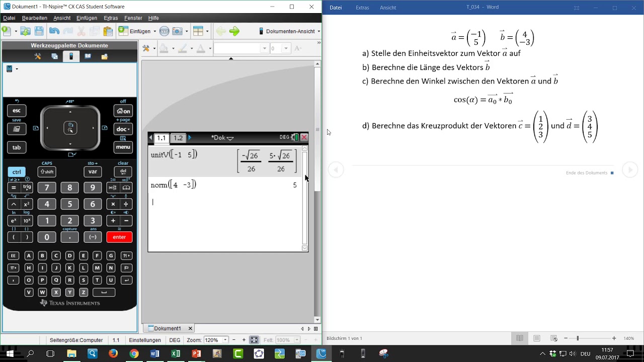
Task: Open the Einfügen insert dropdown
Action: (x=138, y=31)
